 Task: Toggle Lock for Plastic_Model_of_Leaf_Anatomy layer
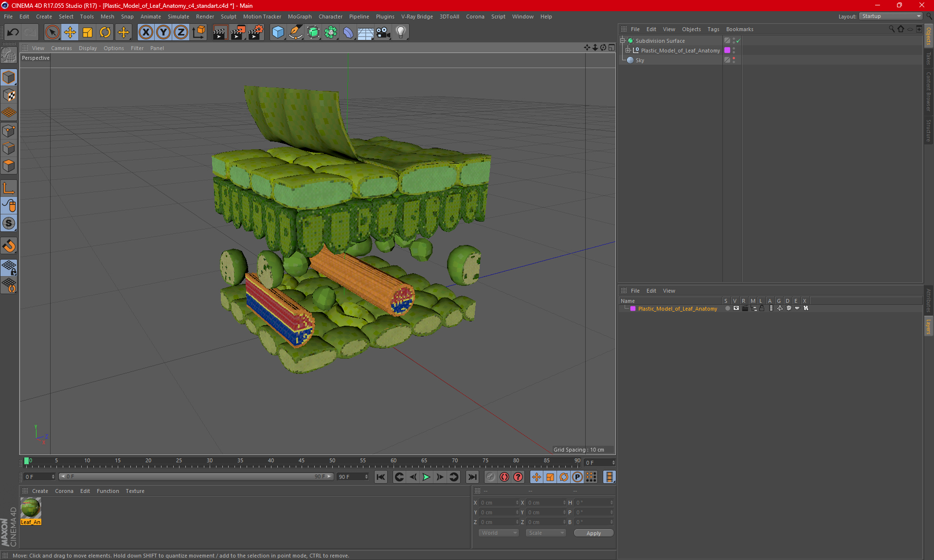point(762,308)
